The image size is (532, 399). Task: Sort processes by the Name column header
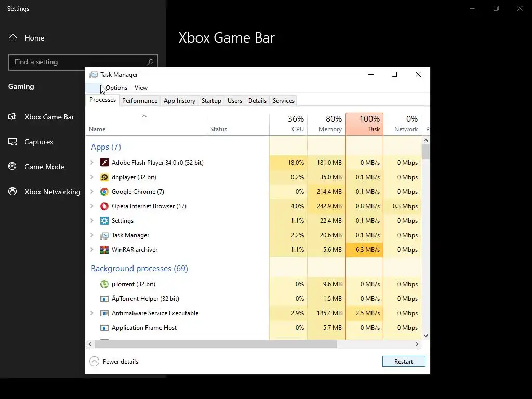tap(146, 124)
